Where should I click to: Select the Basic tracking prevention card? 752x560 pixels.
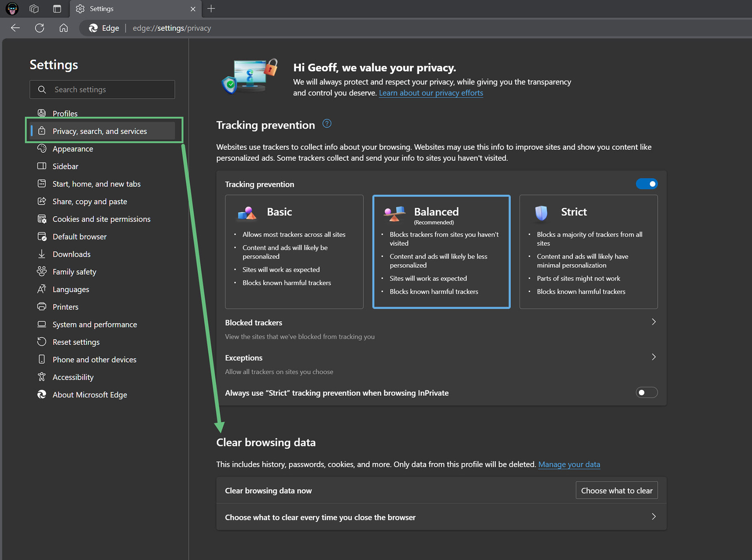294,252
